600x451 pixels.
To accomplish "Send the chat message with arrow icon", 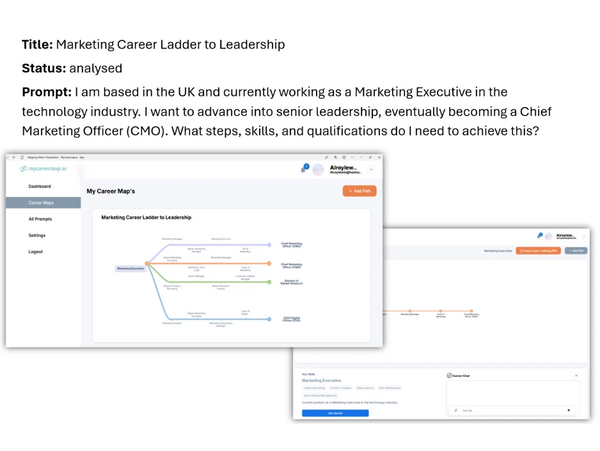I will pos(569,410).
